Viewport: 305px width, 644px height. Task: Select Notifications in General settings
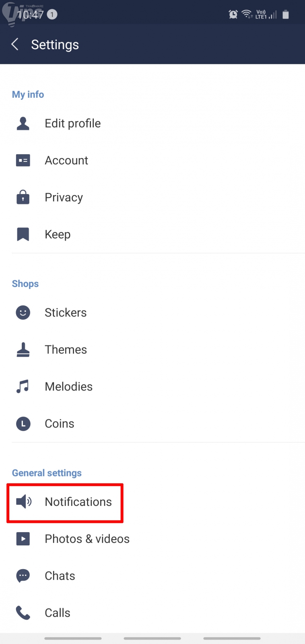78,502
